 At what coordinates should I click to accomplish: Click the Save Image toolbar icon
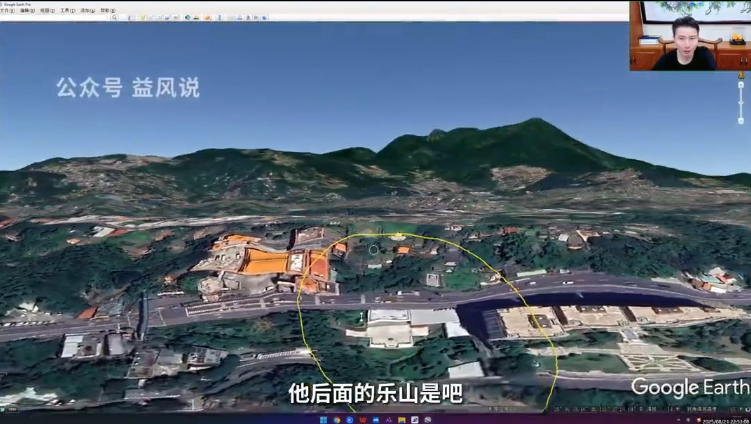pos(248,17)
